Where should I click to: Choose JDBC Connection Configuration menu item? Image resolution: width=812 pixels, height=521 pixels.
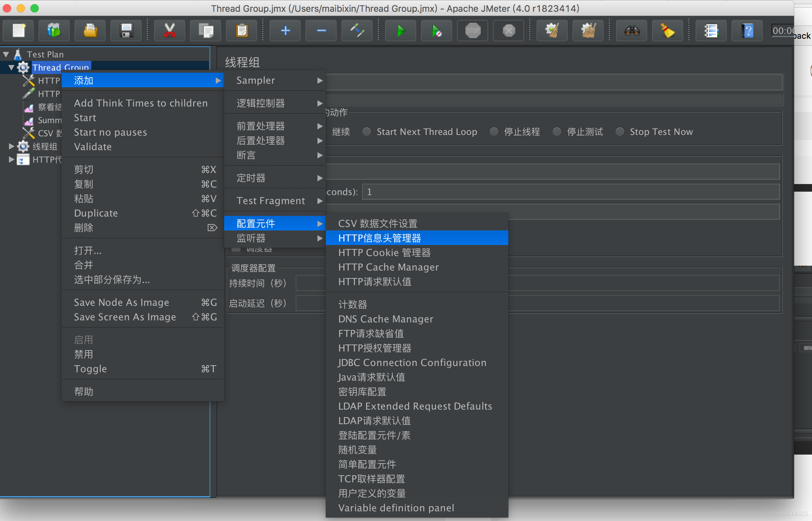417,363
